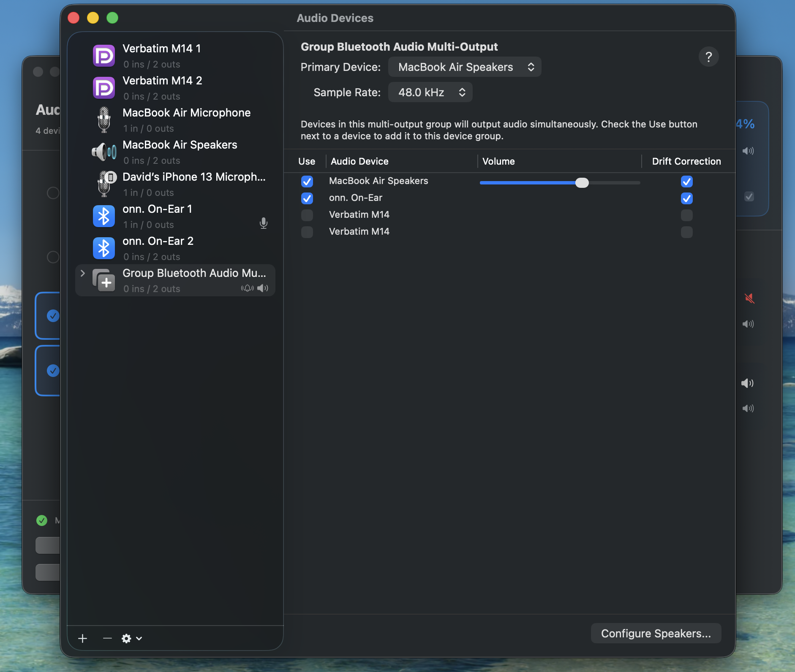
Task: Click the Verbatim M14 1 device icon
Action: click(x=103, y=56)
